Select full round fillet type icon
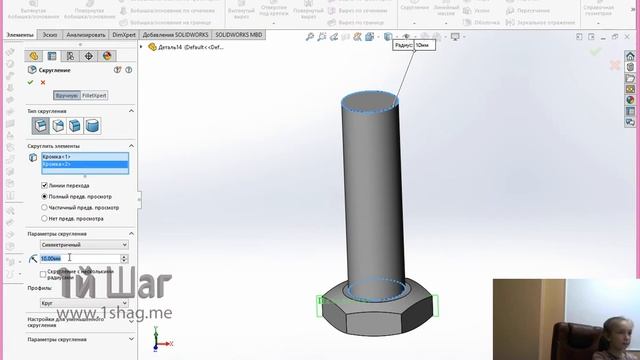The image size is (640, 360). pos(92,126)
